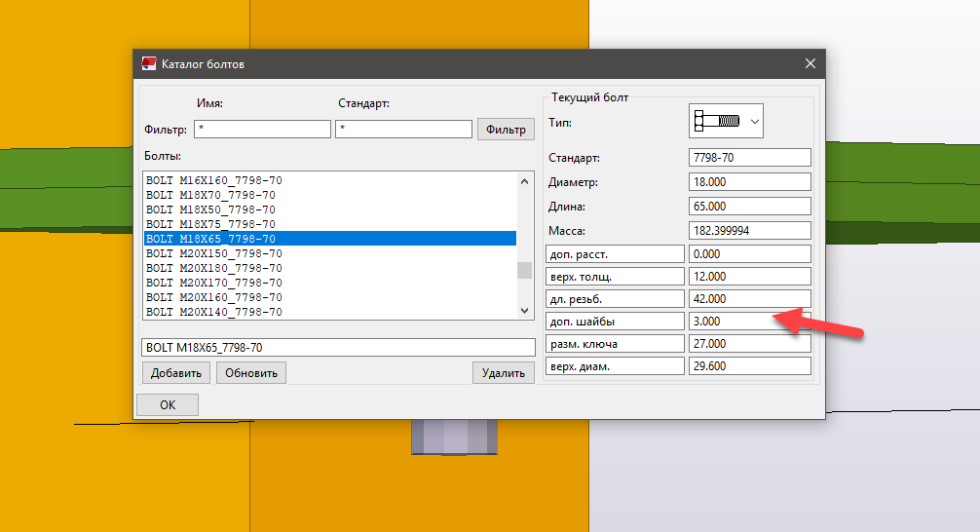Viewport: 980px width, 532px height.
Task: Click the Обновить button
Action: tap(251, 372)
